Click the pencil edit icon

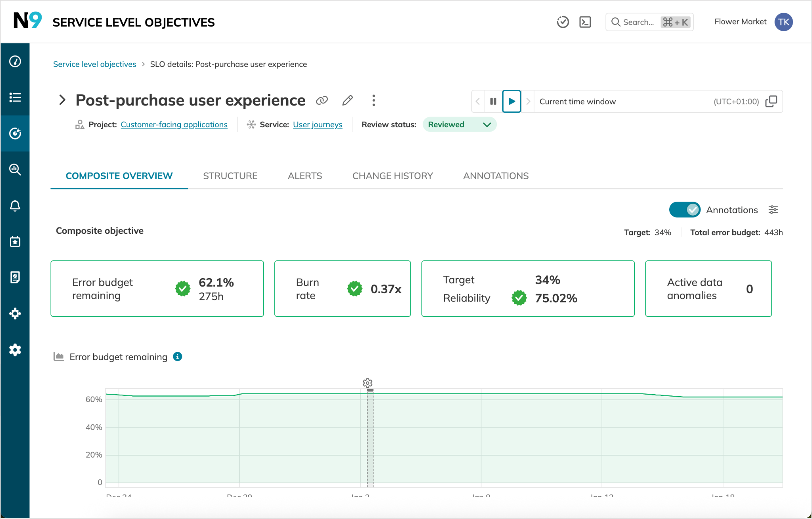tap(347, 101)
